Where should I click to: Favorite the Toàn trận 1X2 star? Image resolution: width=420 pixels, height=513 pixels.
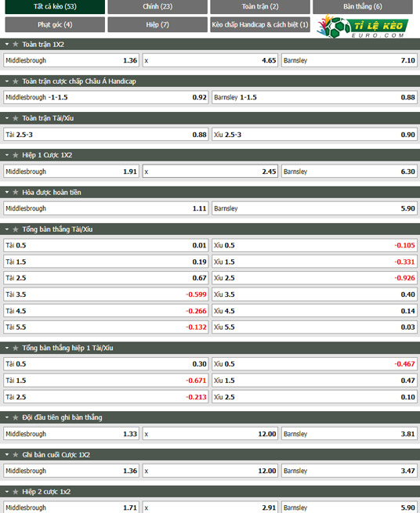pyautogui.click(x=16, y=44)
